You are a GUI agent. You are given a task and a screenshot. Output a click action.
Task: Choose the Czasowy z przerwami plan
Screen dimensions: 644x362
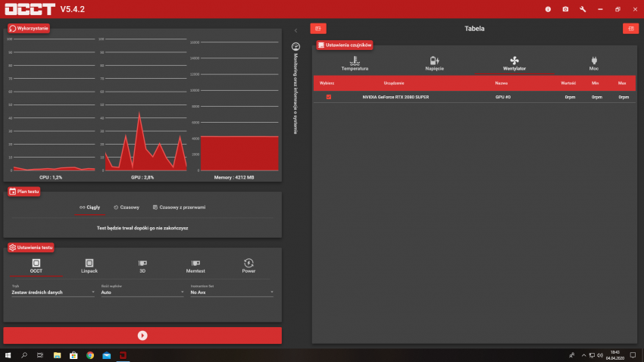[179, 207]
